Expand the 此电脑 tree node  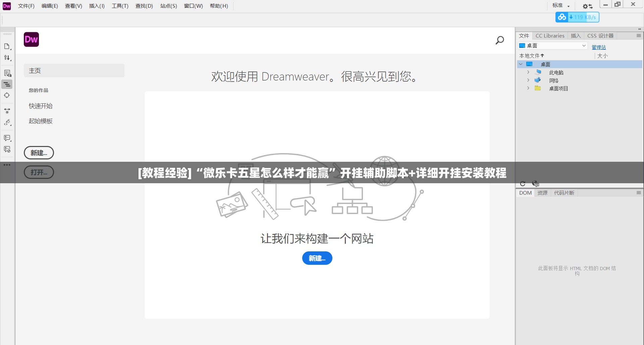coord(528,72)
